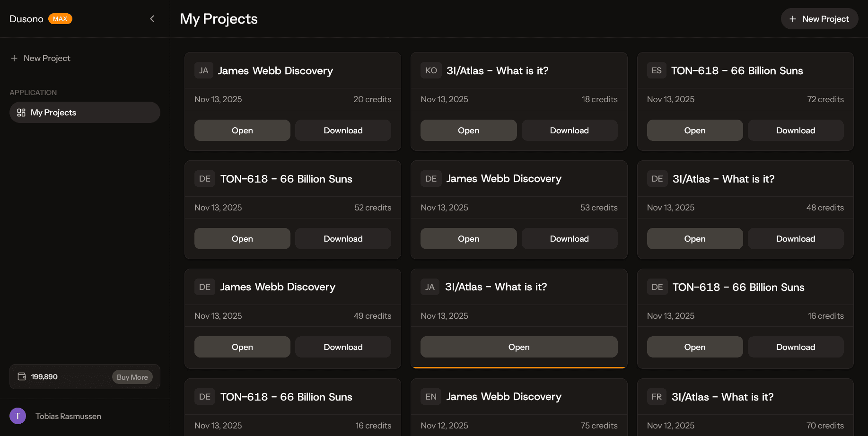Click the MAX plan badge
Screen dimensions: 868x436
pos(60,19)
